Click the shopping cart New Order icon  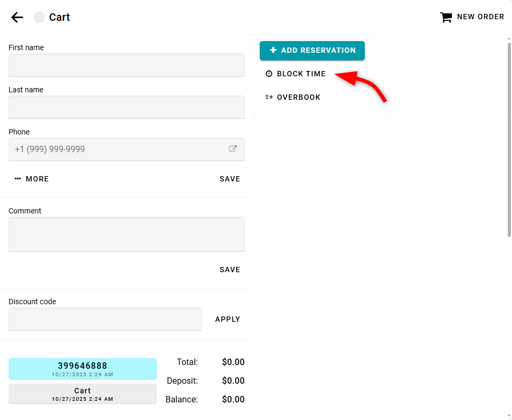(x=446, y=17)
